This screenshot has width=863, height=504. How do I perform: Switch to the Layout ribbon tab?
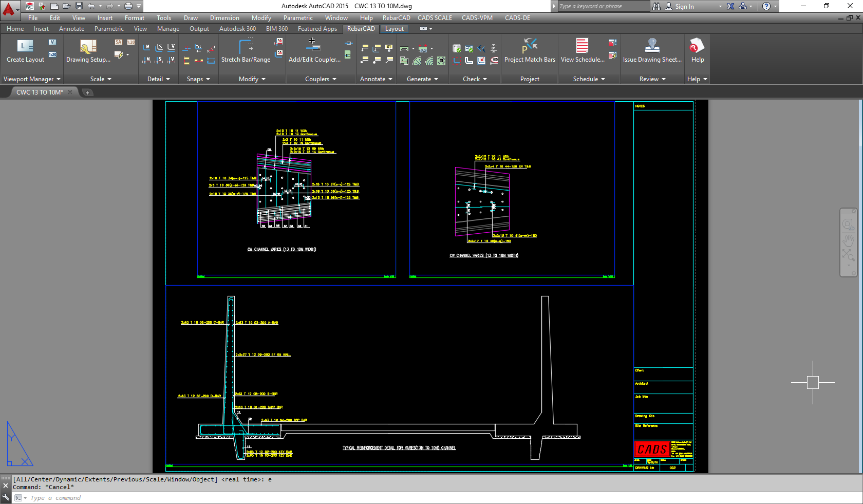tap(395, 29)
